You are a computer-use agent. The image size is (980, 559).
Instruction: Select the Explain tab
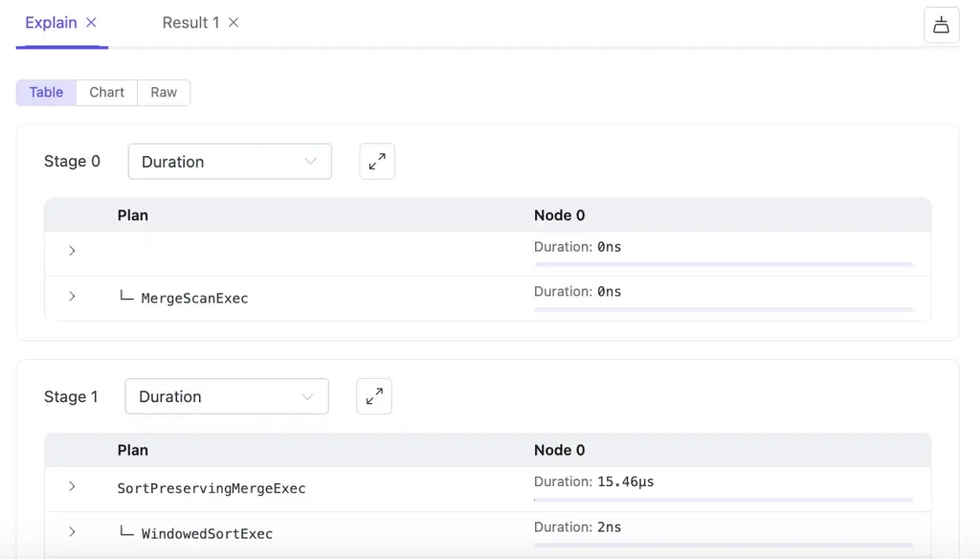[51, 22]
